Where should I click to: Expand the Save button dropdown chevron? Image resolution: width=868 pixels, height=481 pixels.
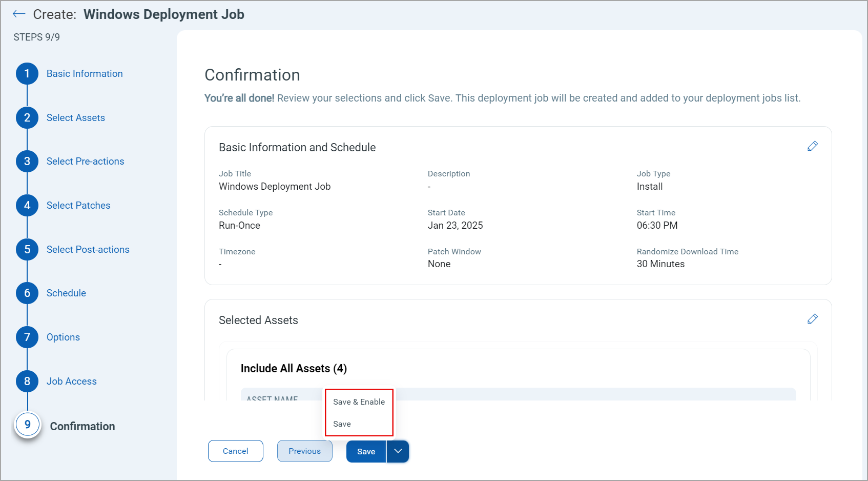pos(398,451)
